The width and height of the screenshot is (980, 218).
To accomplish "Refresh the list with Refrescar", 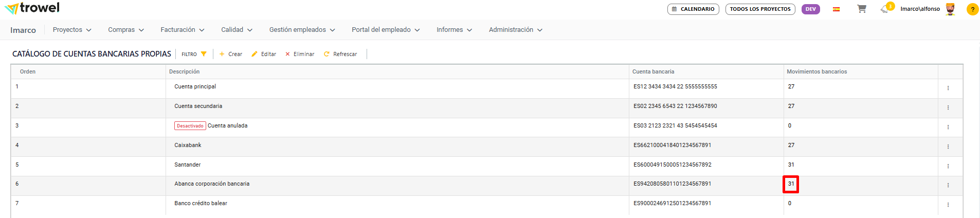I will 340,54.
